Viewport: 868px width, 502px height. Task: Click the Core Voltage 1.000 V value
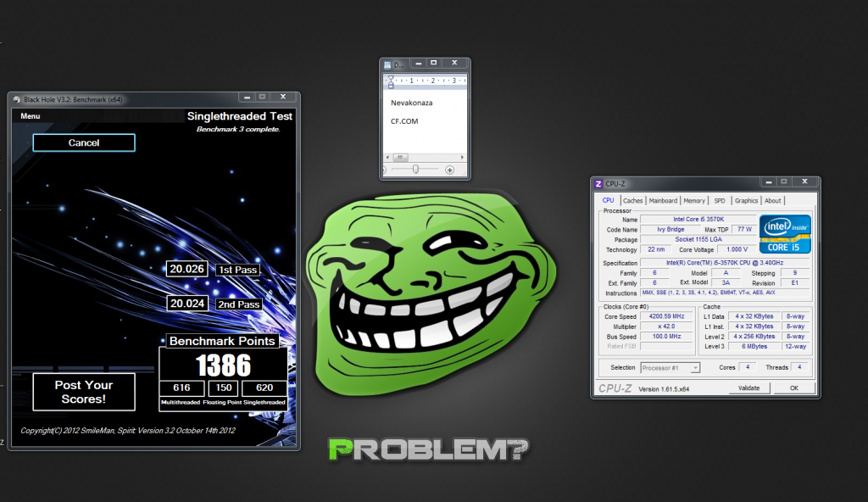(737, 249)
